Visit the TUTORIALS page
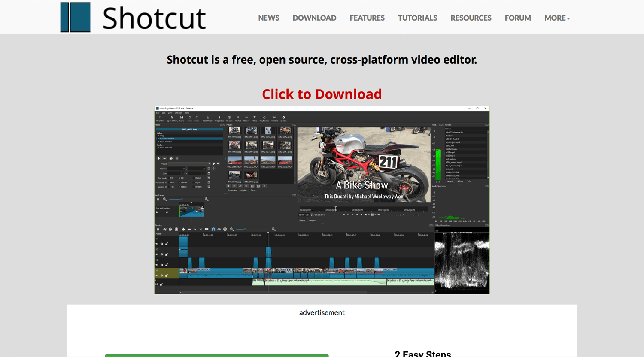The width and height of the screenshot is (644, 357). (x=417, y=18)
